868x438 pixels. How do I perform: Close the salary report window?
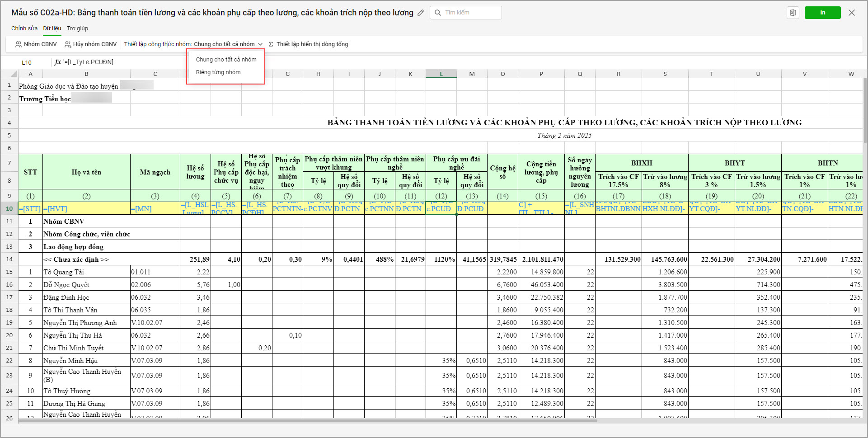[x=852, y=13]
